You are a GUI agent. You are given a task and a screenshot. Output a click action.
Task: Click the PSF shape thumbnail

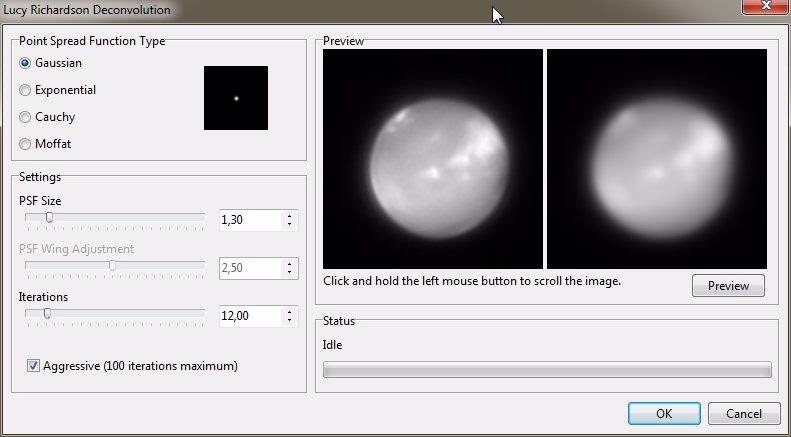tap(236, 98)
